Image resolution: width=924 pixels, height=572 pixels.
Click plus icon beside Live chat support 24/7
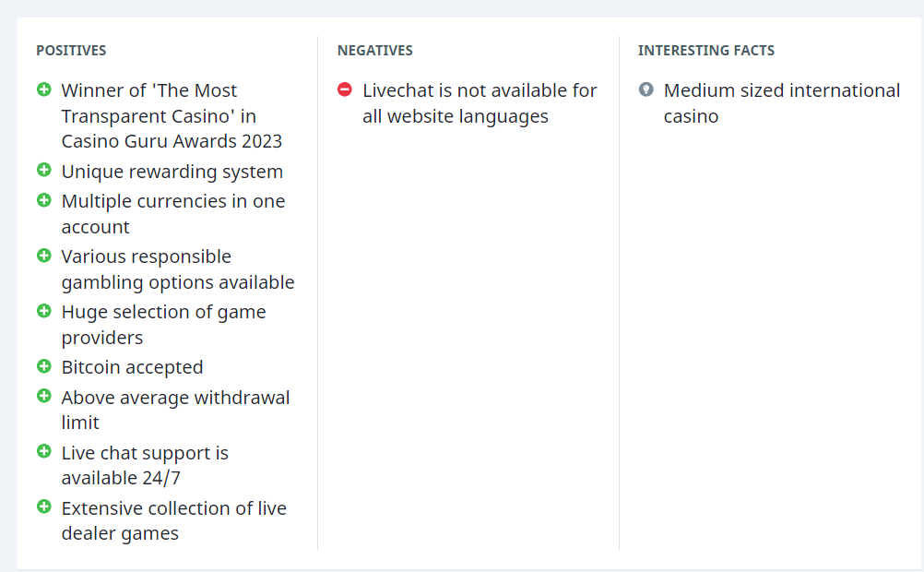(43, 451)
